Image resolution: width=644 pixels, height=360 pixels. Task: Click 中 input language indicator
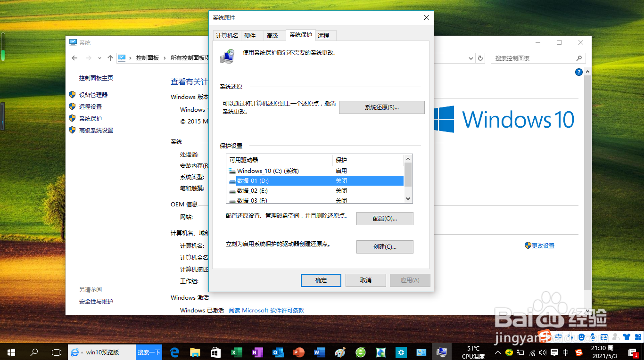[x=566, y=352]
